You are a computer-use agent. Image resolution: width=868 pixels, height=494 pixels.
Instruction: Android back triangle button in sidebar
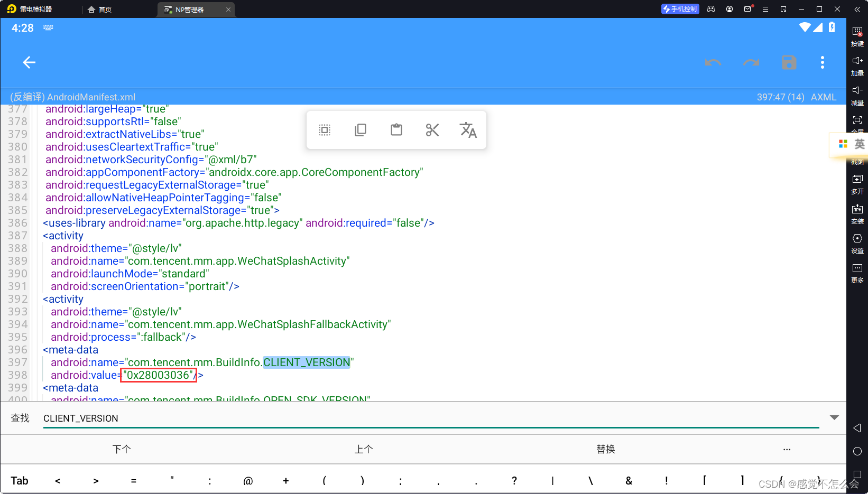[x=857, y=427]
